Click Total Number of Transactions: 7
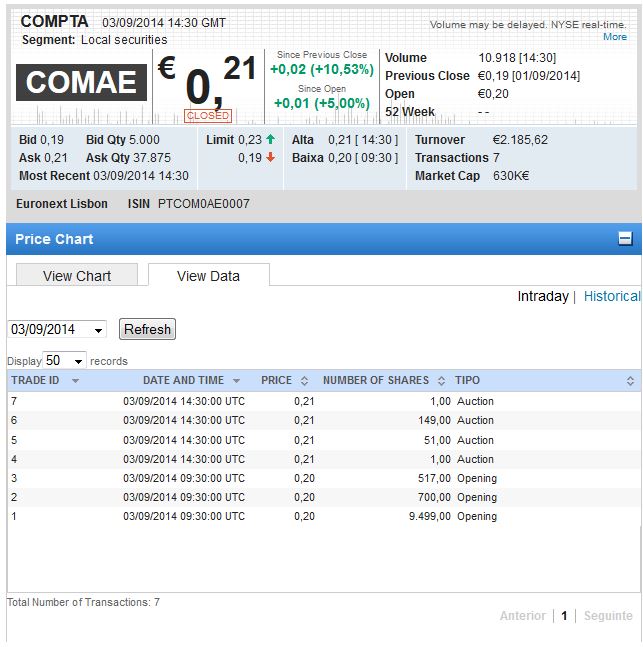Screen dimensions: 643x647 point(83,602)
